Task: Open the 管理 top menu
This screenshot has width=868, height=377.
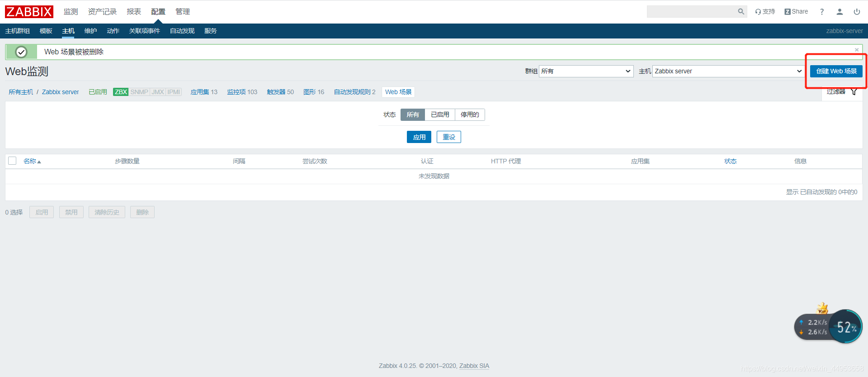Action: point(183,12)
